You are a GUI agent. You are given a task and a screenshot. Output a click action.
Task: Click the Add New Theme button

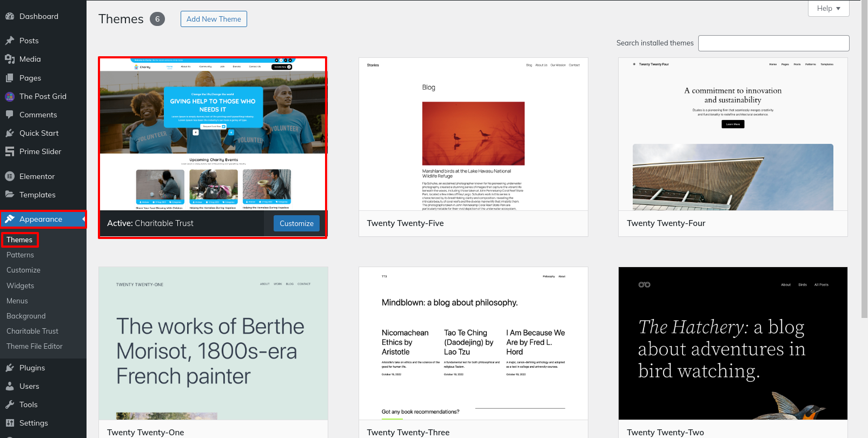point(214,19)
